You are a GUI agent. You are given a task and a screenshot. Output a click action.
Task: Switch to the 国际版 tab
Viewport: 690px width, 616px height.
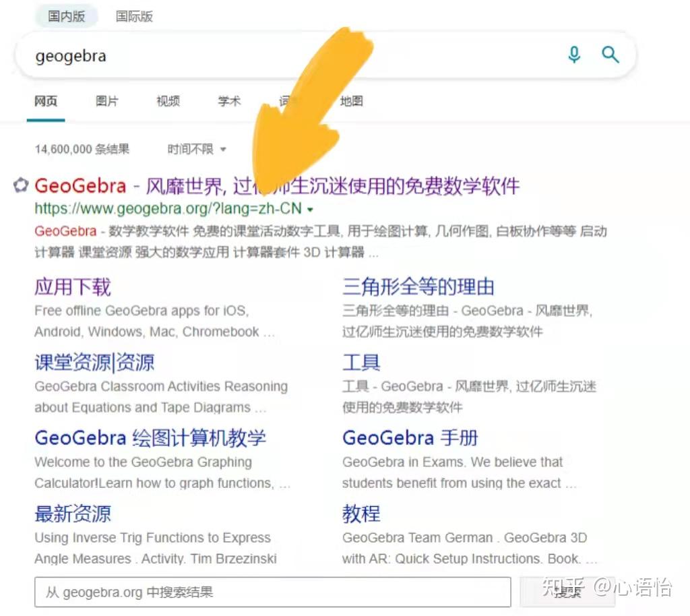coord(134,16)
